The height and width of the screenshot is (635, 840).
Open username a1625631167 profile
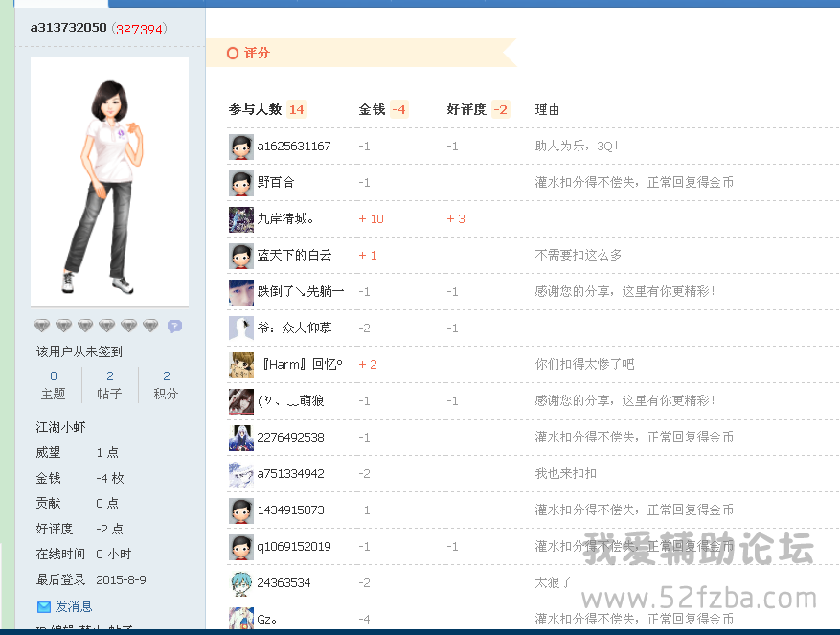point(294,147)
